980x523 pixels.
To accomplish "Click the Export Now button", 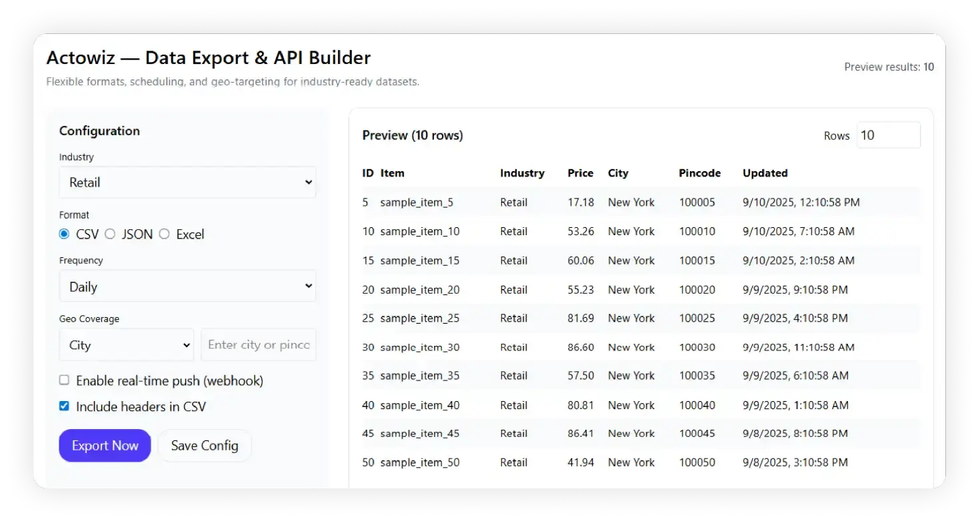I will [x=105, y=446].
